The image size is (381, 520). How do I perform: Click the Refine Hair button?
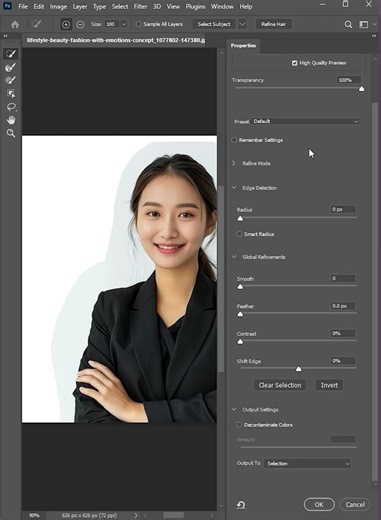coord(274,24)
